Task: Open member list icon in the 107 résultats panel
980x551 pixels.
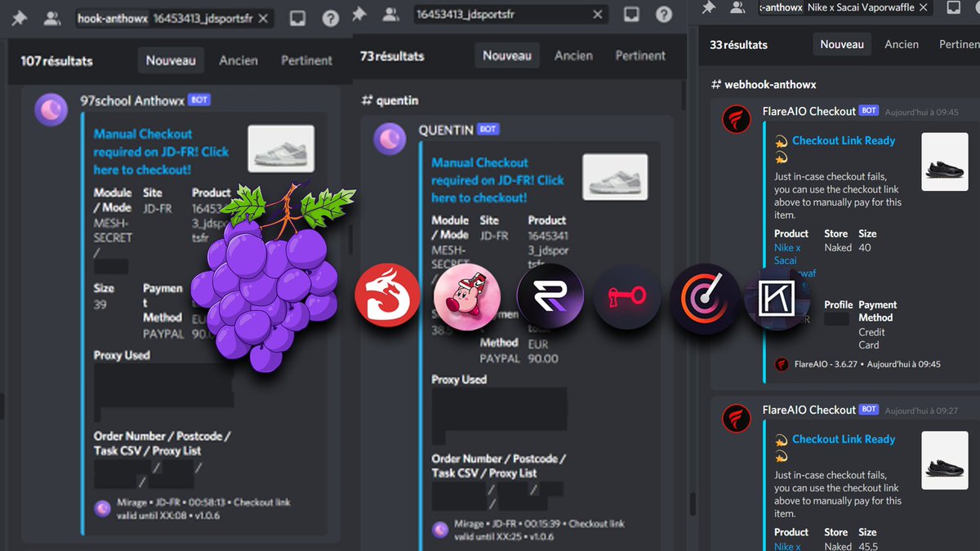Action: (53, 18)
